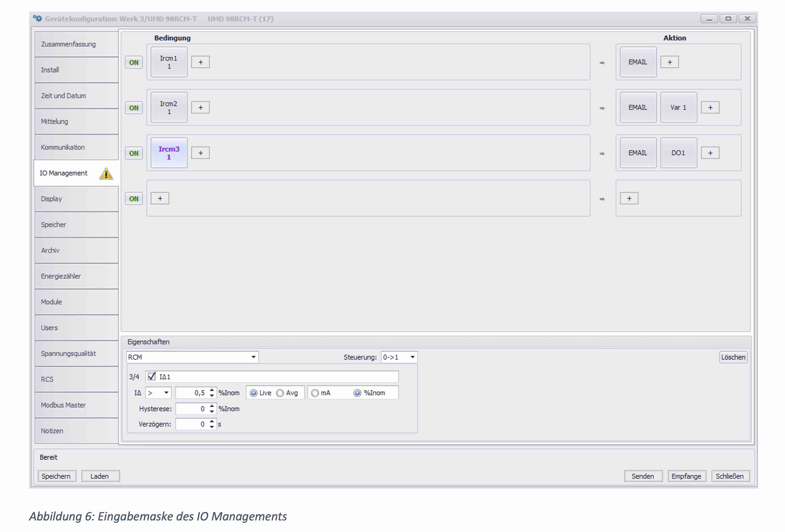Select the EMAIL action in the Ircm2 row
785x532 pixels.
(x=638, y=107)
